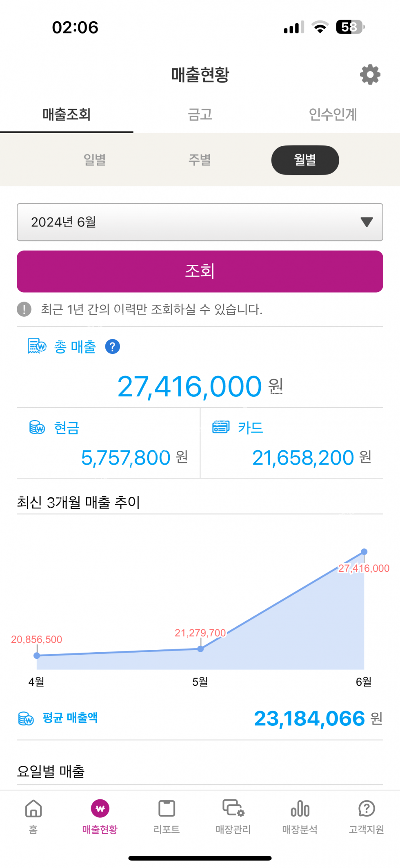Switch to 금고 tab
Image resolution: width=400 pixels, height=868 pixels.
tap(200, 114)
